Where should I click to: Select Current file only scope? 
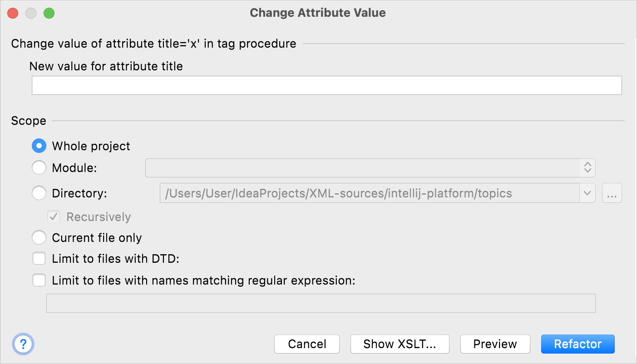[x=39, y=237]
